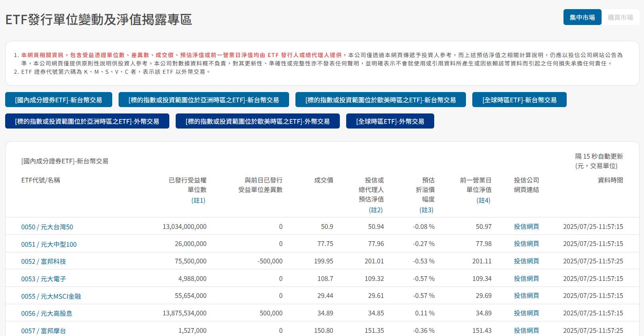Open 投信網頁 link for 0056 row

[526, 313]
